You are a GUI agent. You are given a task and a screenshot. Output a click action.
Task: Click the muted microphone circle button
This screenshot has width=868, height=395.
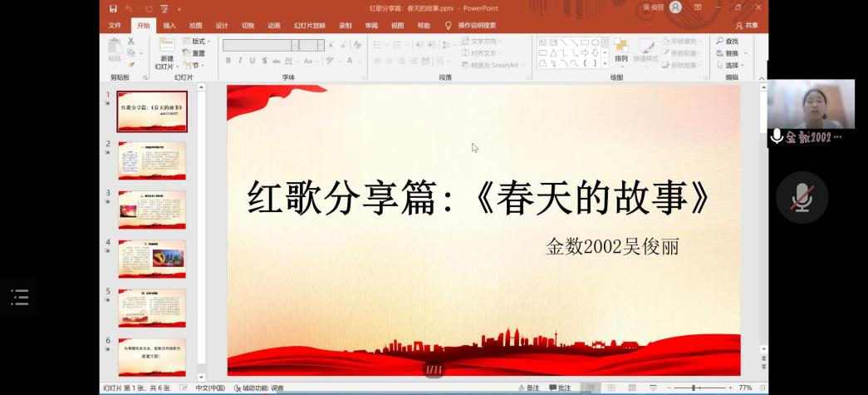click(x=802, y=197)
